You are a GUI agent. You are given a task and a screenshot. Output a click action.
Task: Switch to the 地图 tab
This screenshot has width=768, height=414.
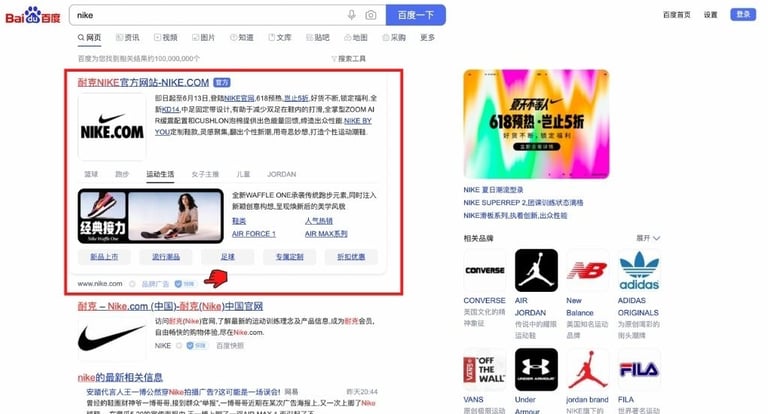click(x=356, y=38)
